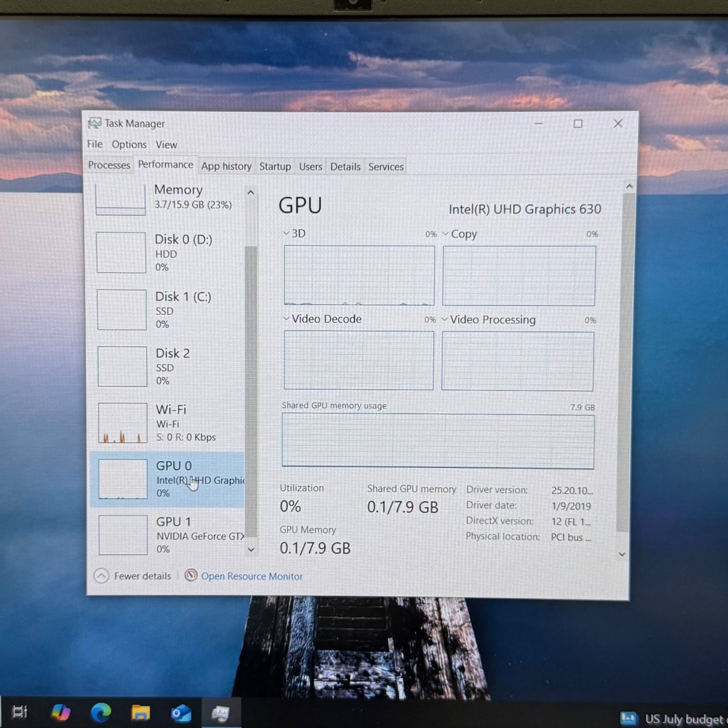Image resolution: width=728 pixels, height=728 pixels.
Task: Click the Resource Monitor icon
Action: pyautogui.click(x=191, y=575)
